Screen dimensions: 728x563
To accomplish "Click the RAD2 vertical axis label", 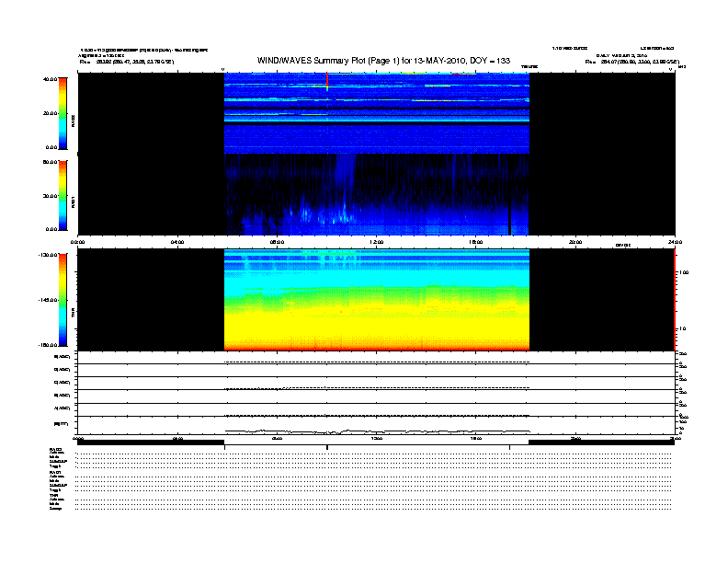I will coord(74,121).
